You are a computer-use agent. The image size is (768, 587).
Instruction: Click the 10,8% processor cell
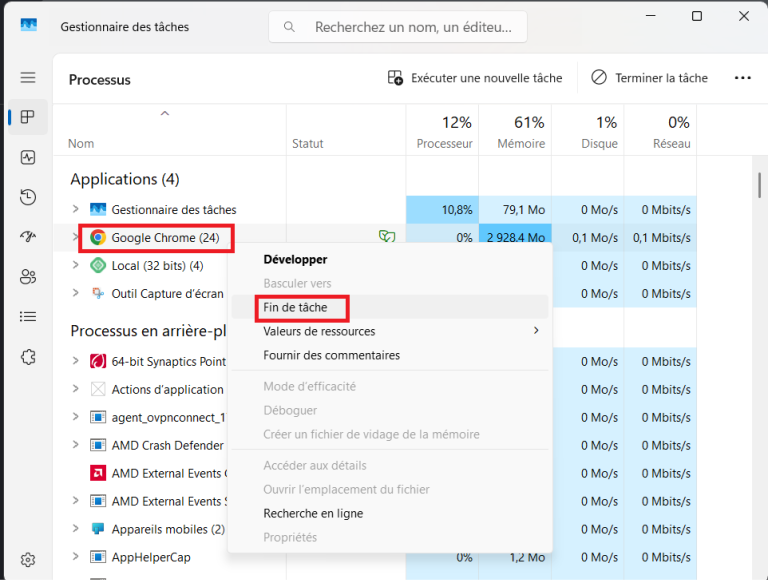pyautogui.click(x=443, y=210)
